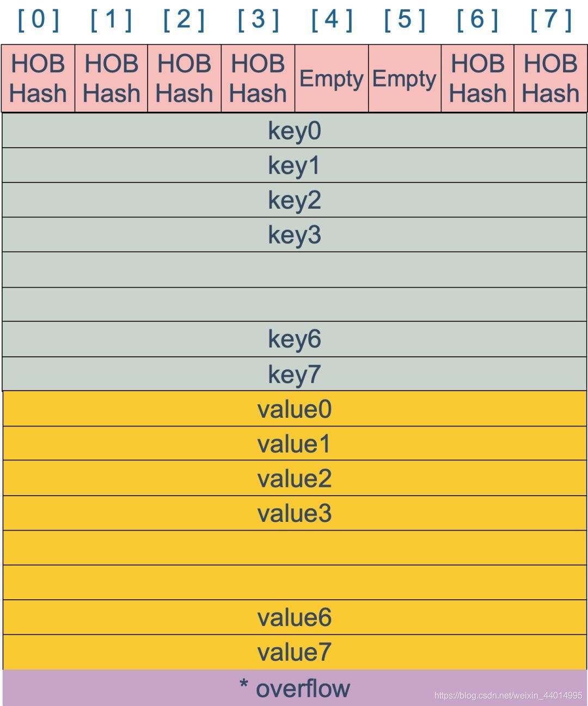Click the key3 row
This screenshot has width=588, height=706.
point(295,235)
